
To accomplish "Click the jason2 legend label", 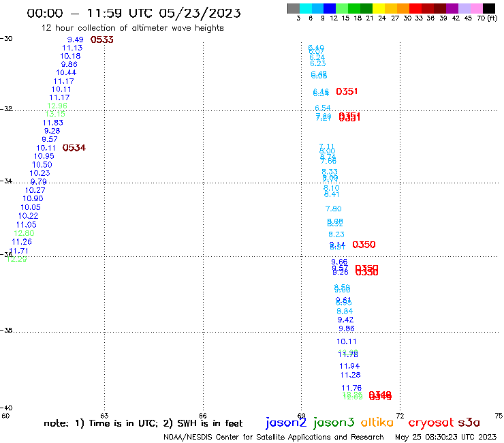I will click(286, 423).
